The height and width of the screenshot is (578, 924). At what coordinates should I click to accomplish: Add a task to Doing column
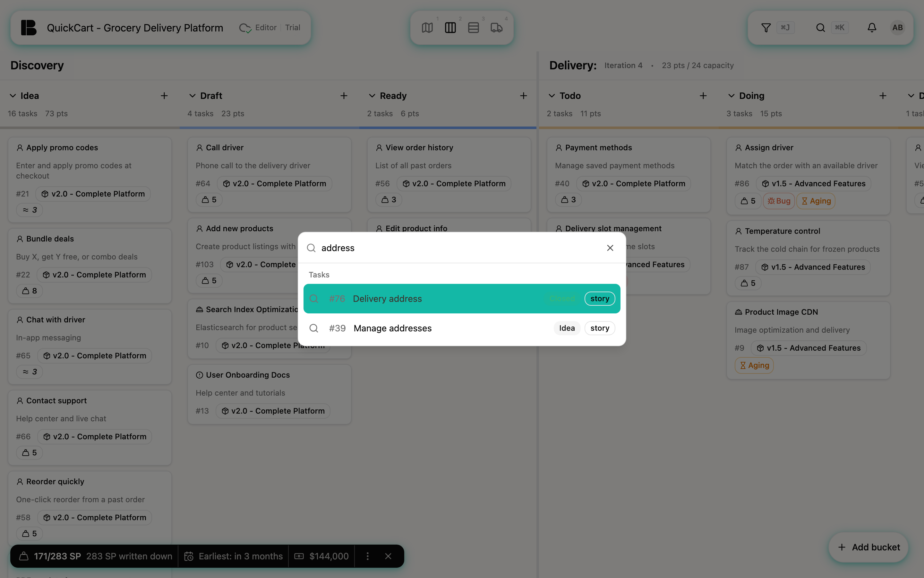click(883, 96)
